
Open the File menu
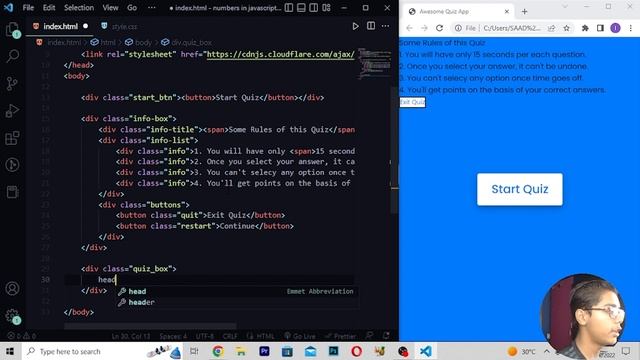28,8
